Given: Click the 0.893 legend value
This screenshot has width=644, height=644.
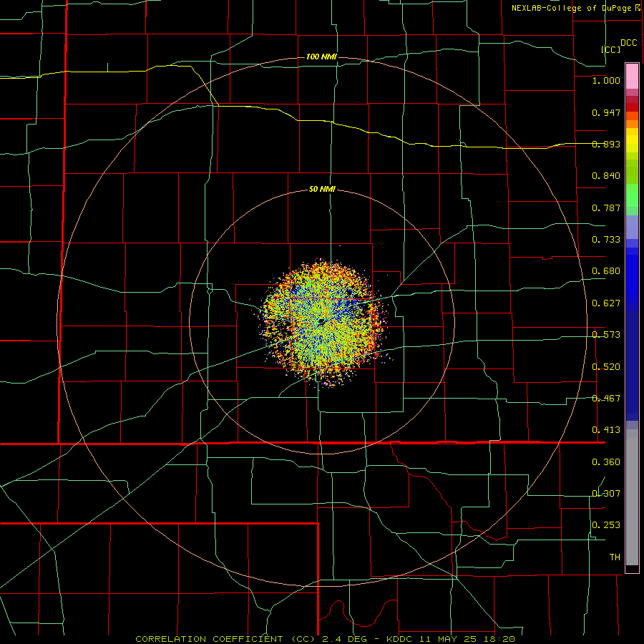Looking at the screenshot, I should 606,144.
